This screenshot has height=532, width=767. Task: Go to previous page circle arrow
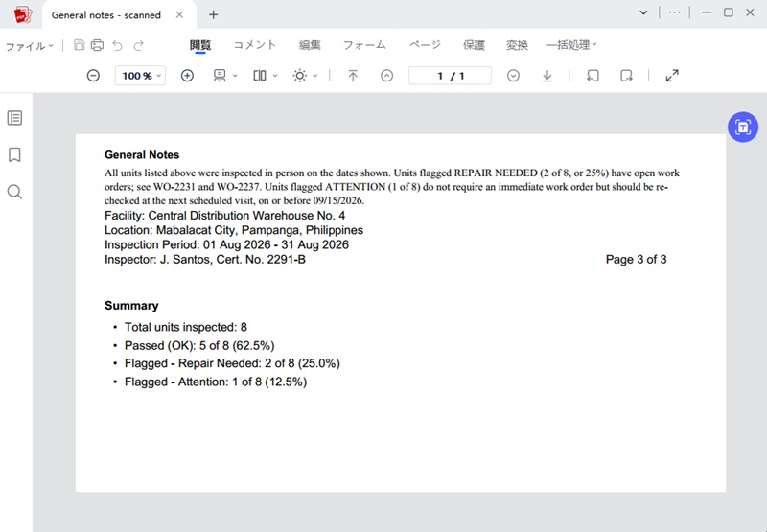[x=386, y=76]
